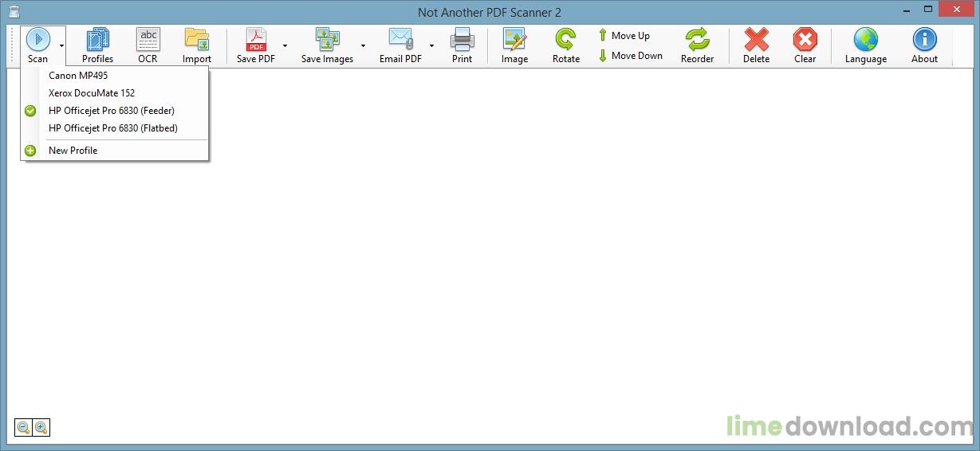Expand the Save PDF dropdown arrow
The height and width of the screenshot is (451, 980).
tap(285, 45)
